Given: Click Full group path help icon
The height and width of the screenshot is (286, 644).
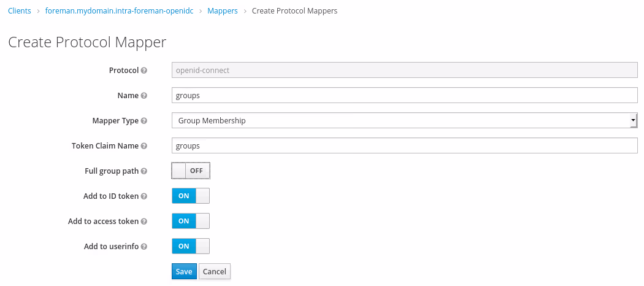Looking at the screenshot, I should [x=144, y=171].
